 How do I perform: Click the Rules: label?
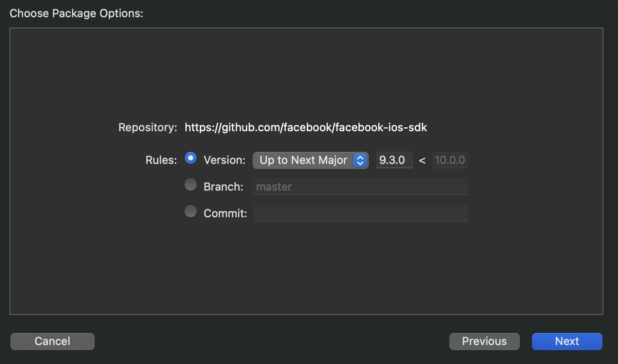161,160
